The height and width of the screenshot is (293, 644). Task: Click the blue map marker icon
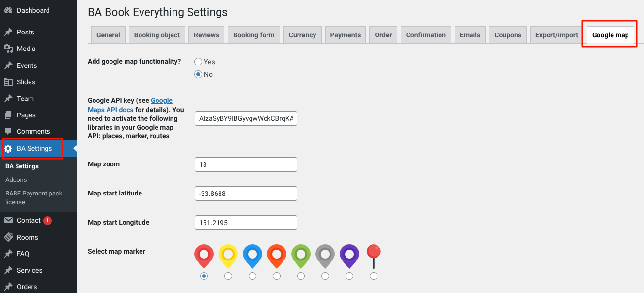point(252,256)
